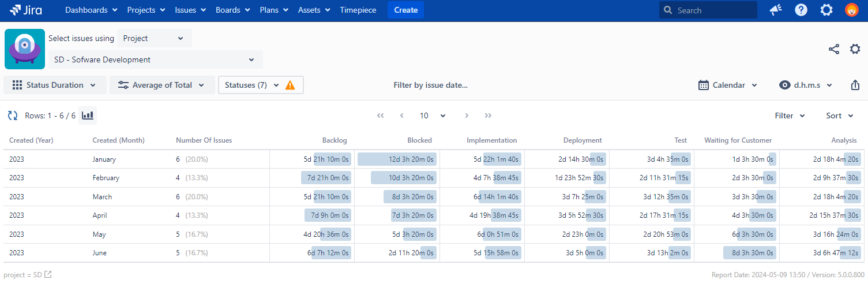Open the Average of Total dropdown
This screenshot has width=868, height=283.
pyautogui.click(x=162, y=85)
